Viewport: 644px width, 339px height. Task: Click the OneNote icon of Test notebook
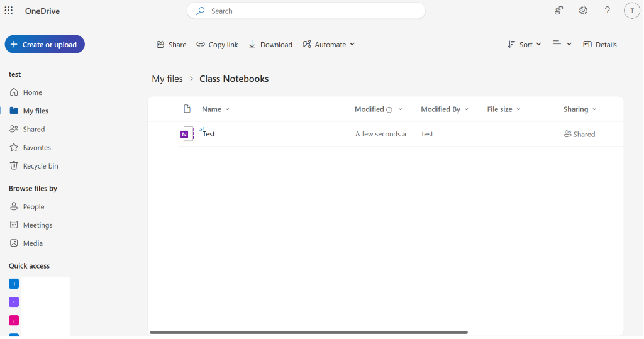(187, 134)
